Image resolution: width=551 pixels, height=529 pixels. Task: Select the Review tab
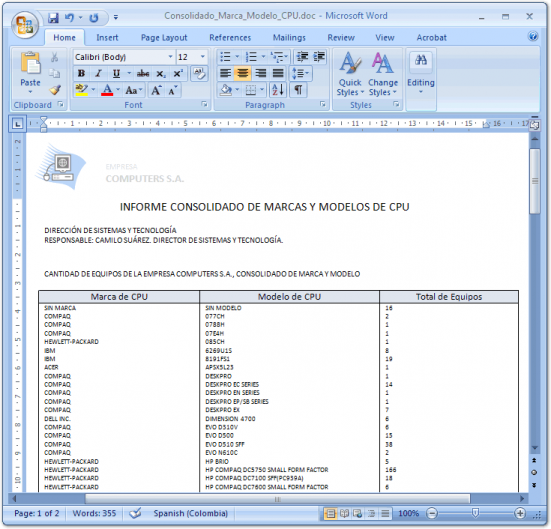click(341, 38)
